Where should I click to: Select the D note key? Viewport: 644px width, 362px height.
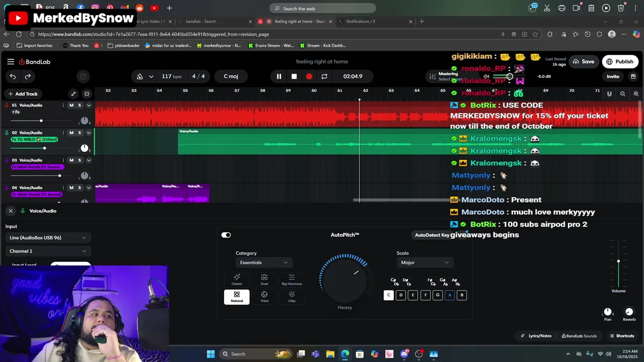(401, 295)
